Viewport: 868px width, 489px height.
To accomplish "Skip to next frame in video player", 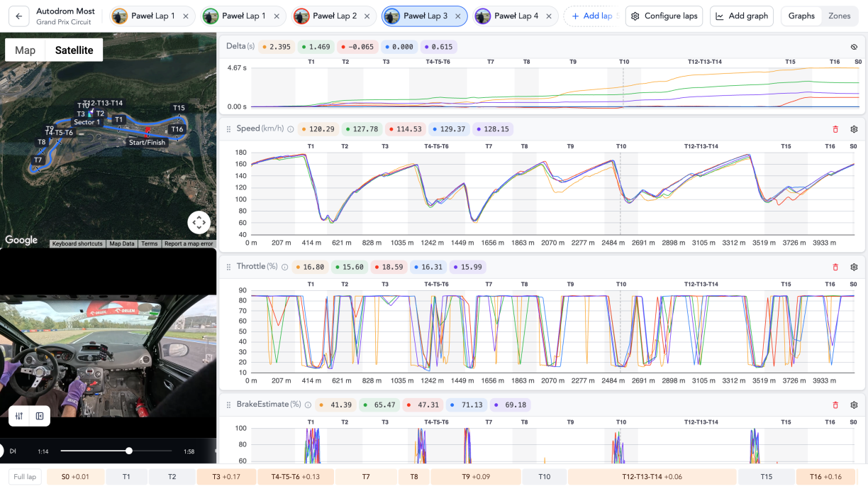I will click(x=13, y=451).
